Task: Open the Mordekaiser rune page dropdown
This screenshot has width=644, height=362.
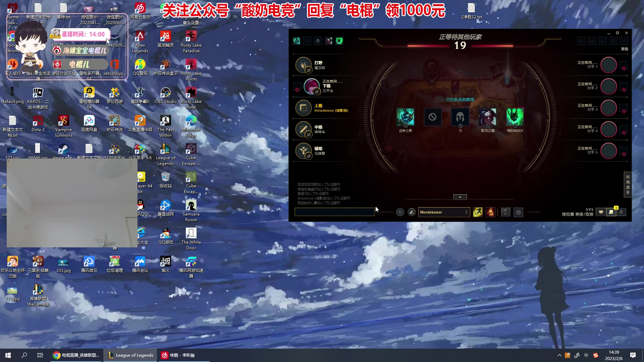Action: point(444,212)
